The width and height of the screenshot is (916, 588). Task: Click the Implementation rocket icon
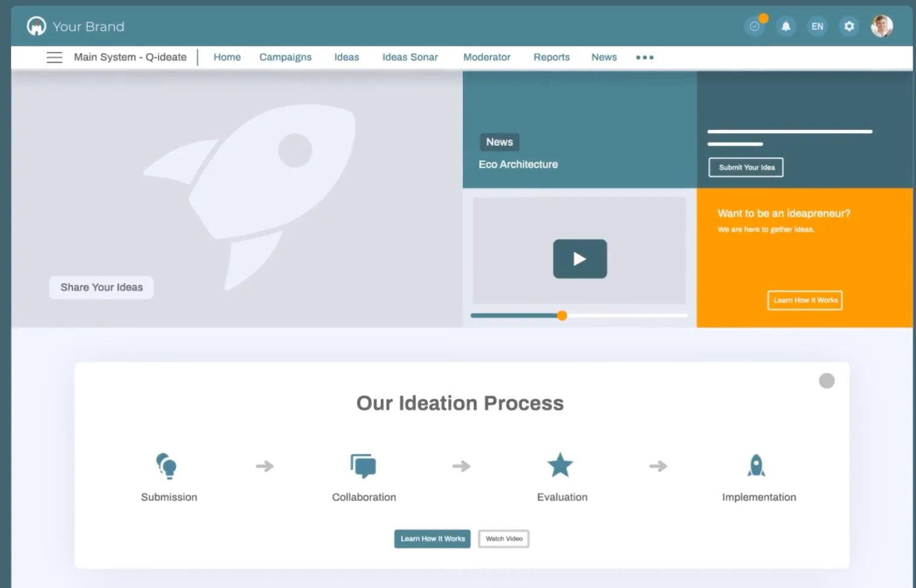point(756,465)
